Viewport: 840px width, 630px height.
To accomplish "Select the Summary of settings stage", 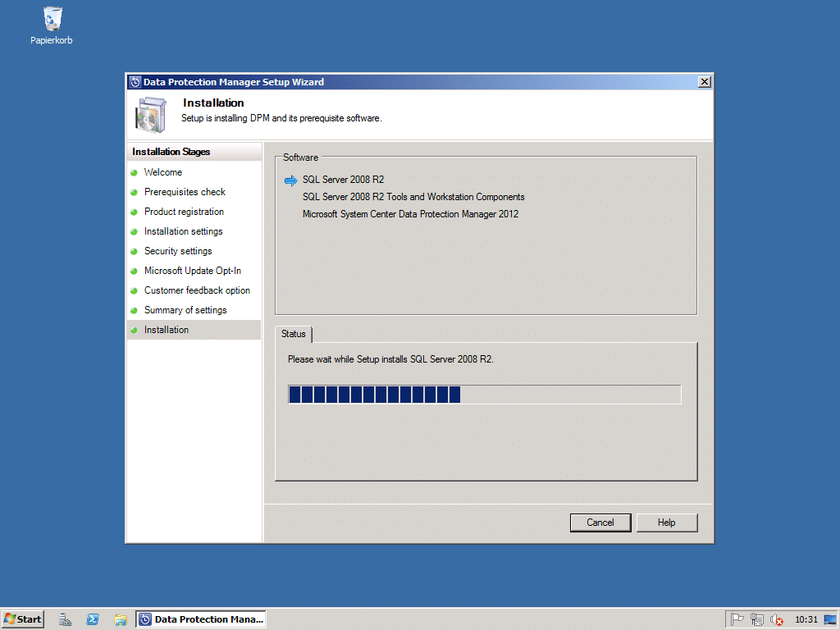I will click(185, 310).
